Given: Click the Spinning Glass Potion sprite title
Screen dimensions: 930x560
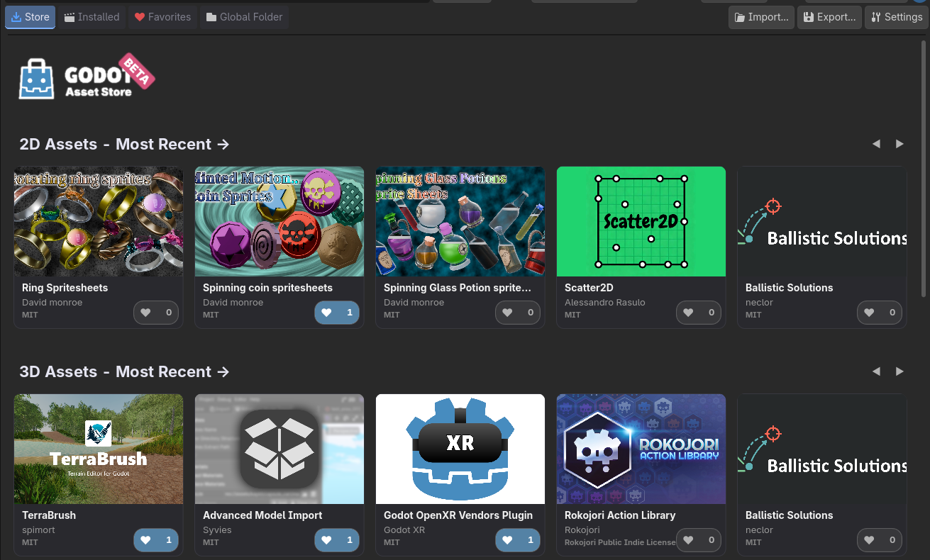Looking at the screenshot, I should (x=458, y=288).
